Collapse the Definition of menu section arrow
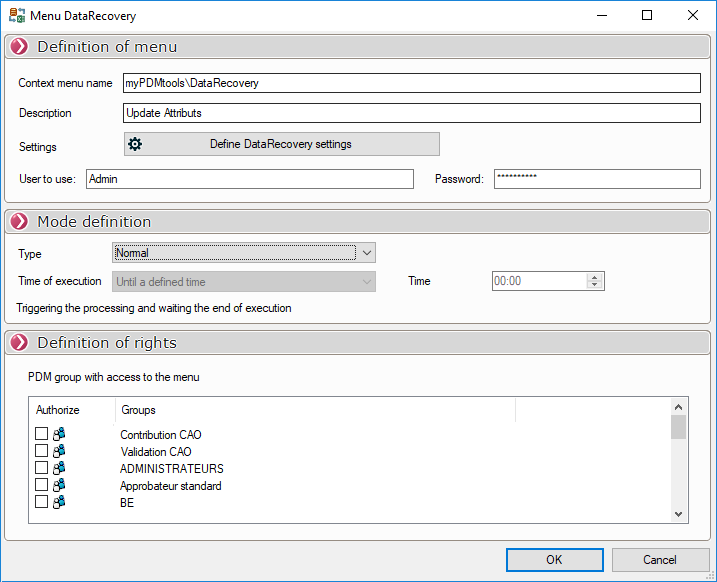Viewport: 717px width, 582px height. point(19,47)
